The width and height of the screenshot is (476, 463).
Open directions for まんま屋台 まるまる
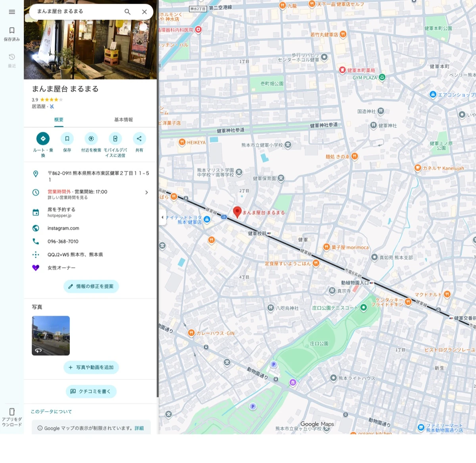tap(43, 139)
